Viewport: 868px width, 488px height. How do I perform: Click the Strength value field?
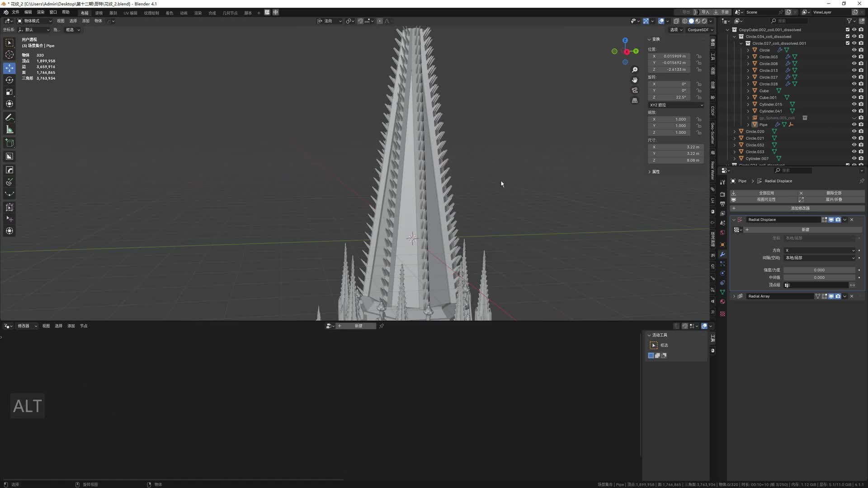coord(819,270)
